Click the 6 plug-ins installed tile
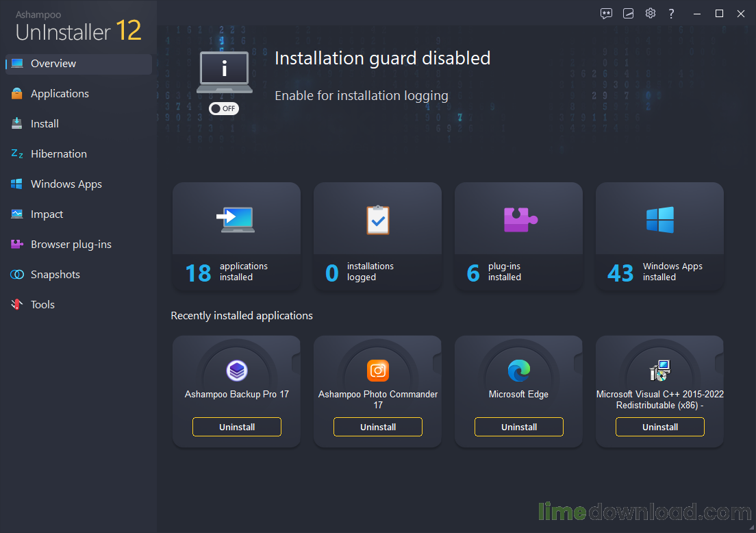756x533 pixels. tap(518, 237)
